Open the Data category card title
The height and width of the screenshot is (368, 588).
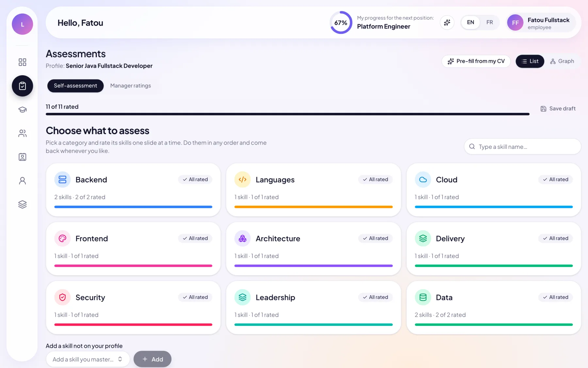(x=444, y=297)
